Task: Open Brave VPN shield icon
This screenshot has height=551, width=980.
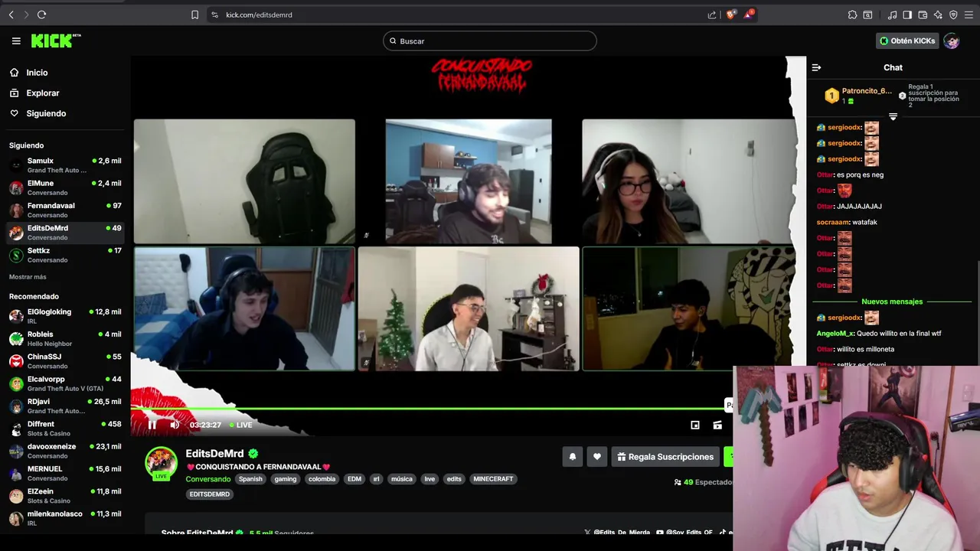Action: [953, 15]
